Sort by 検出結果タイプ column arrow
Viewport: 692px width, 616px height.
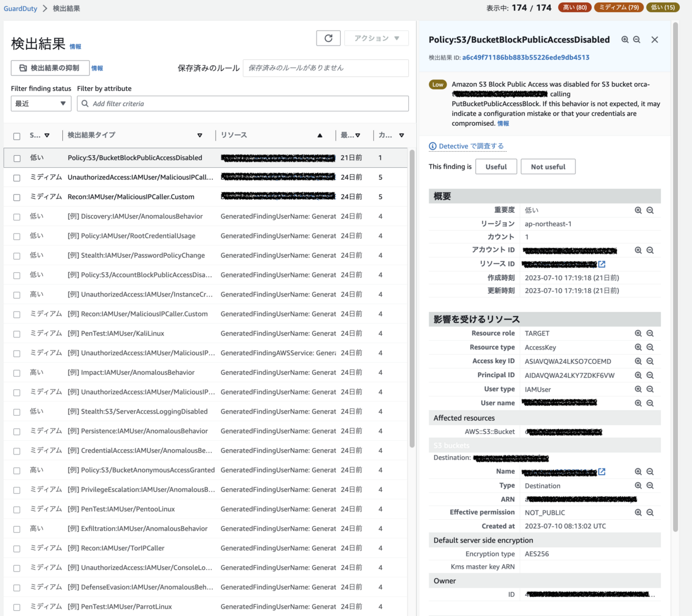point(200,136)
